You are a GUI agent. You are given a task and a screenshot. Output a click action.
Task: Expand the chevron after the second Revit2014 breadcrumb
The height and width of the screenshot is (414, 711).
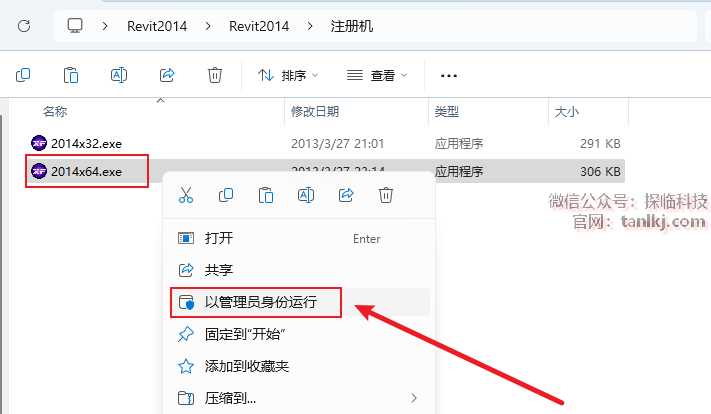pos(310,26)
